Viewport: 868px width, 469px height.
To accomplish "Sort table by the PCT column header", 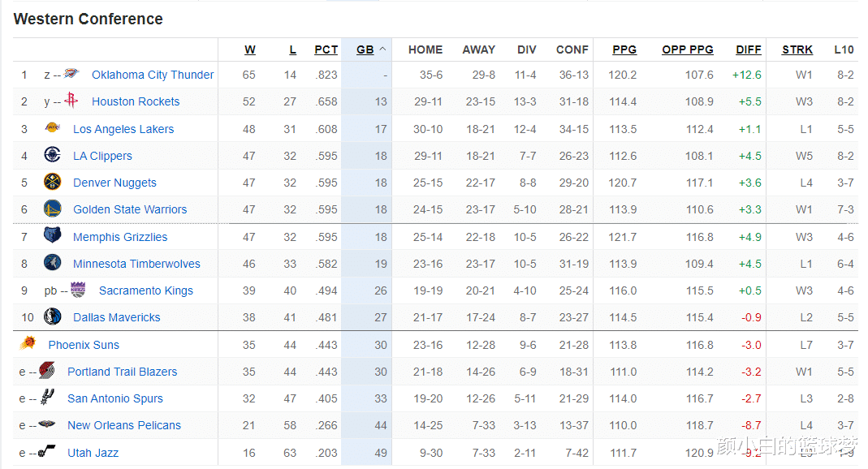I will pos(326,49).
